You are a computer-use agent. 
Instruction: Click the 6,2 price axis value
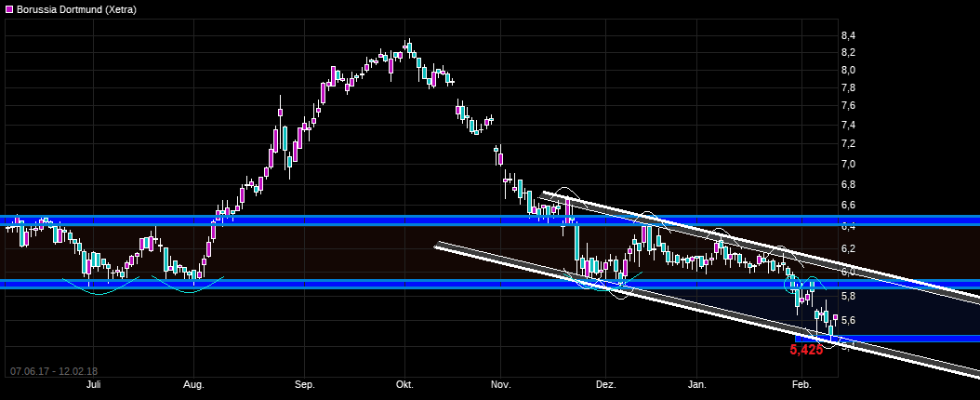848,248
